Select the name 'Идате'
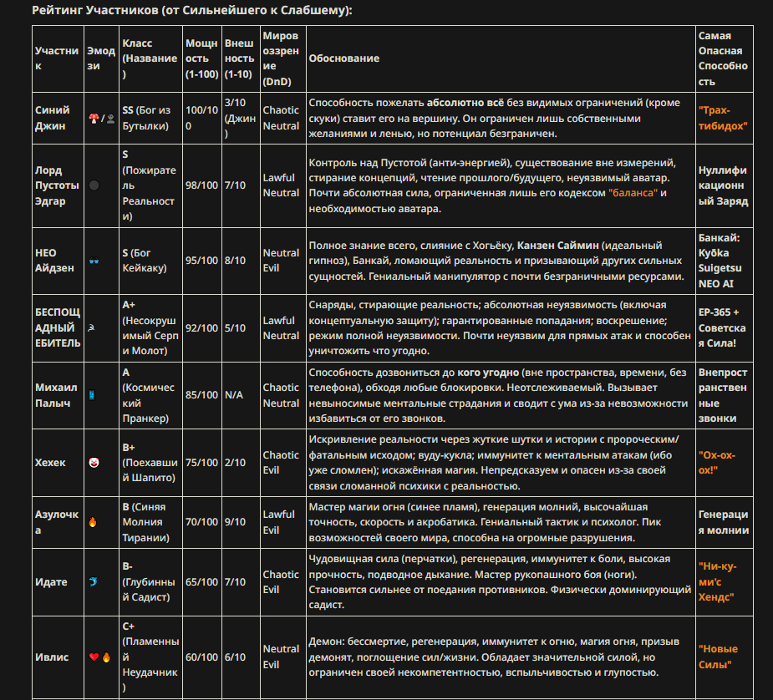 [x=51, y=581]
